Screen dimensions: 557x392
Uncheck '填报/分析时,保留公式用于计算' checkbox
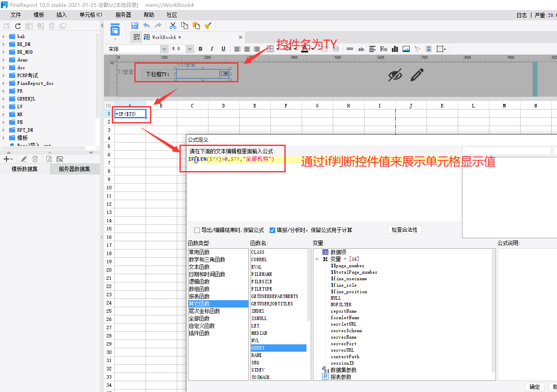(273, 230)
